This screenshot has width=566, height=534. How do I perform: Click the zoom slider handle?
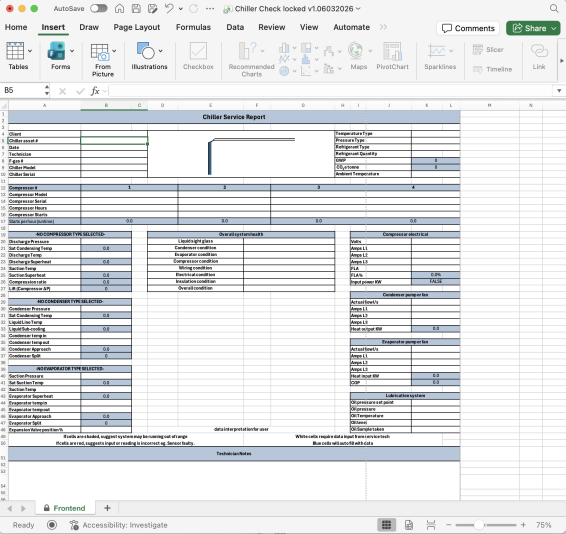(x=479, y=525)
